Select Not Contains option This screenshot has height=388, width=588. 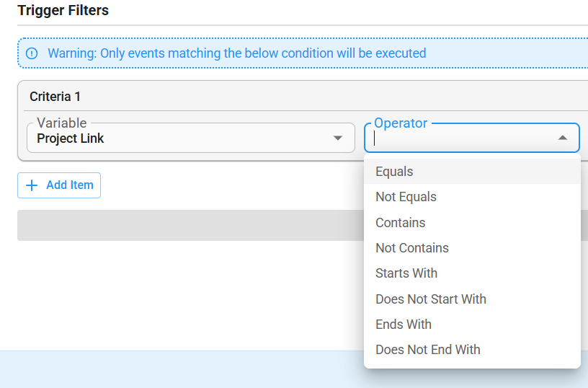472,248
